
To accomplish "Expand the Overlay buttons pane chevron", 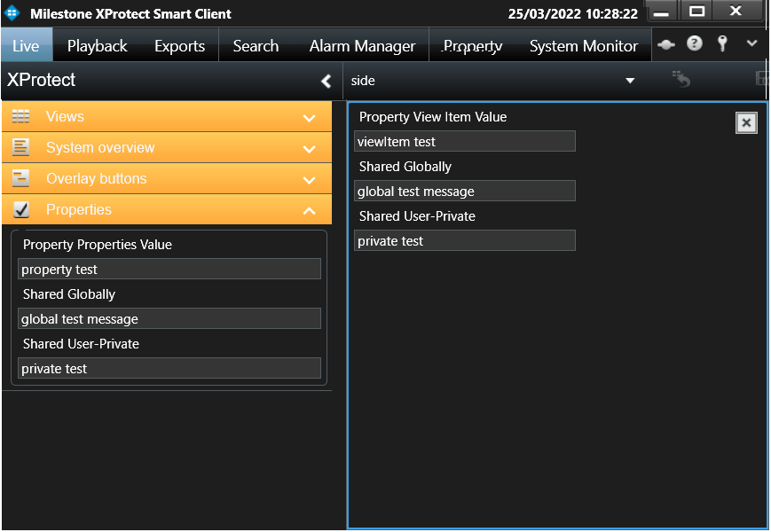I will (310, 180).
